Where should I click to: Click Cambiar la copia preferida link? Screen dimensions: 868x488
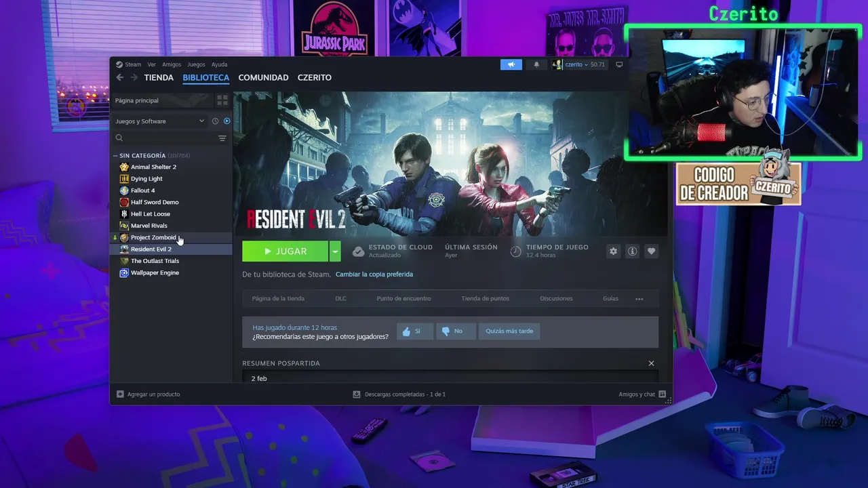pyautogui.click(x=374, y=274)
